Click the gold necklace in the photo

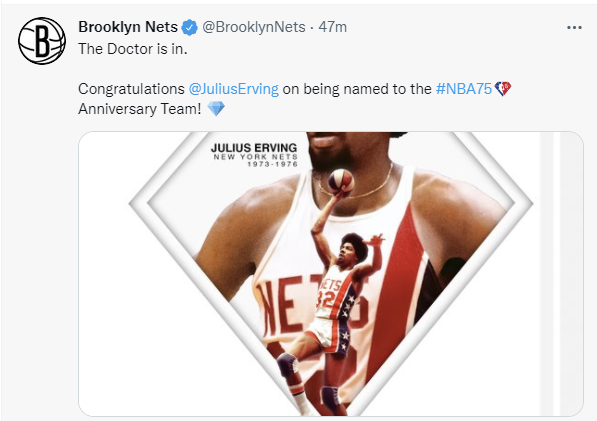pos(356,185)
